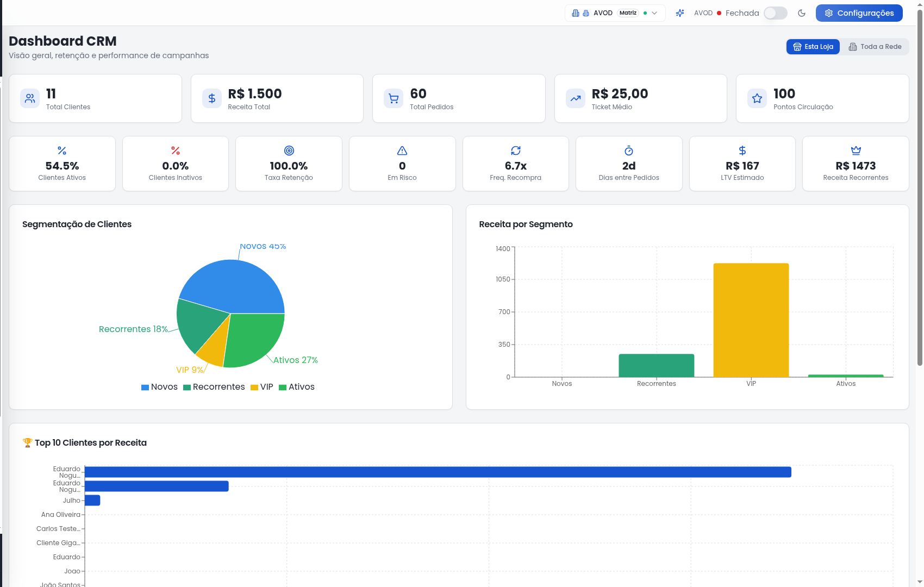
Task: Click the refresh icon on Freq. Recompra
Action: tap(516, 151)
